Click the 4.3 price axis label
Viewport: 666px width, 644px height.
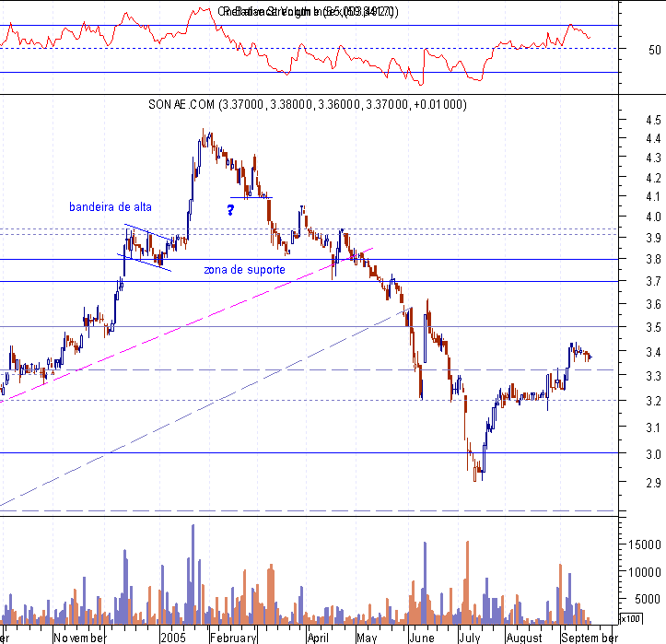pos(653,158)
